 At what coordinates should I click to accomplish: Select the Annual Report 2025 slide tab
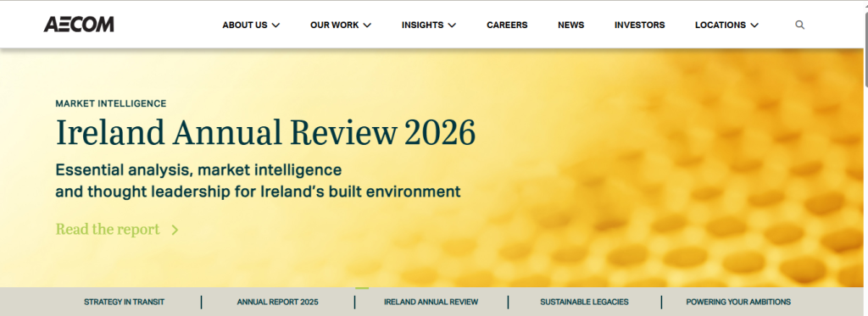[x=277, y=302]
